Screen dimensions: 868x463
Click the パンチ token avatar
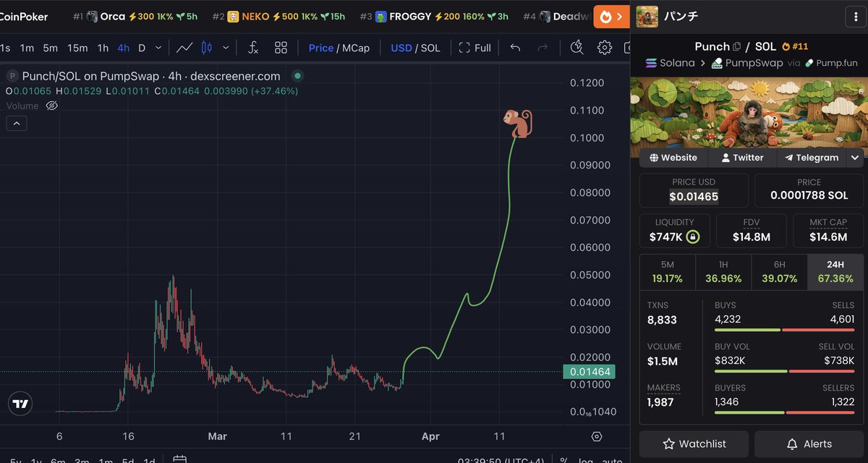pos(647,16)
